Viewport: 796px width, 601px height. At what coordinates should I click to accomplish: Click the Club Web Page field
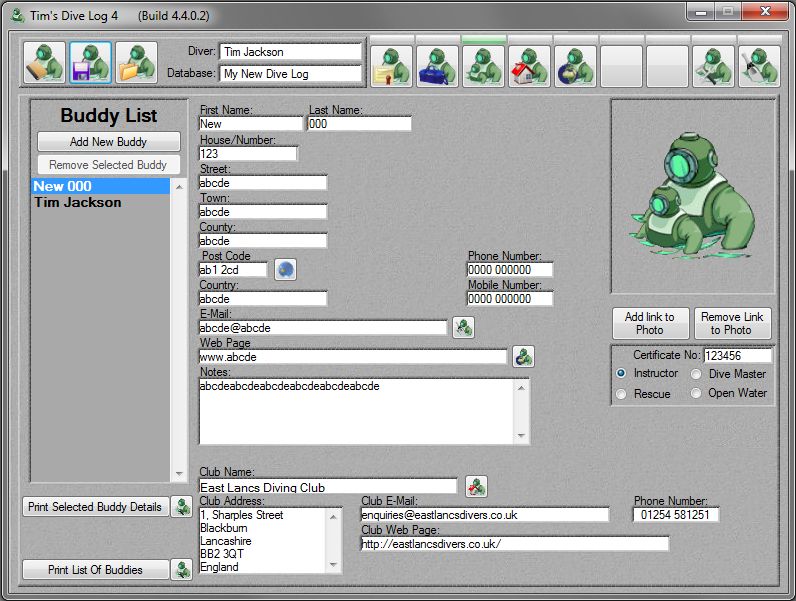tap(515, 544)
